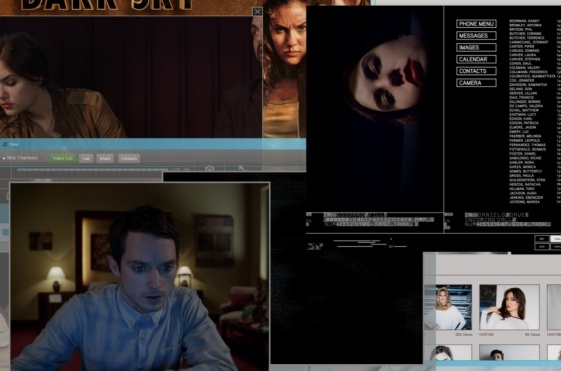Click the chat app logo icon in title bar
The image size is (561, 371).
click(5, 144)
